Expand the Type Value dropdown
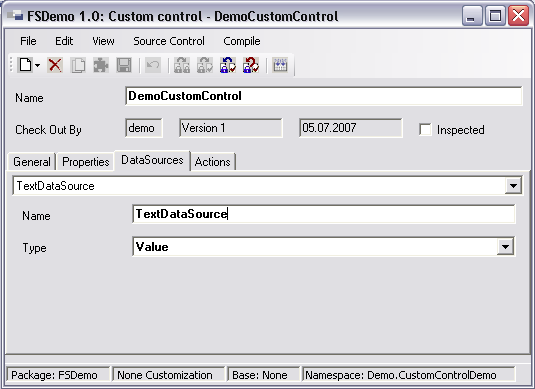 pyautogui.click(x=505, y=246)
